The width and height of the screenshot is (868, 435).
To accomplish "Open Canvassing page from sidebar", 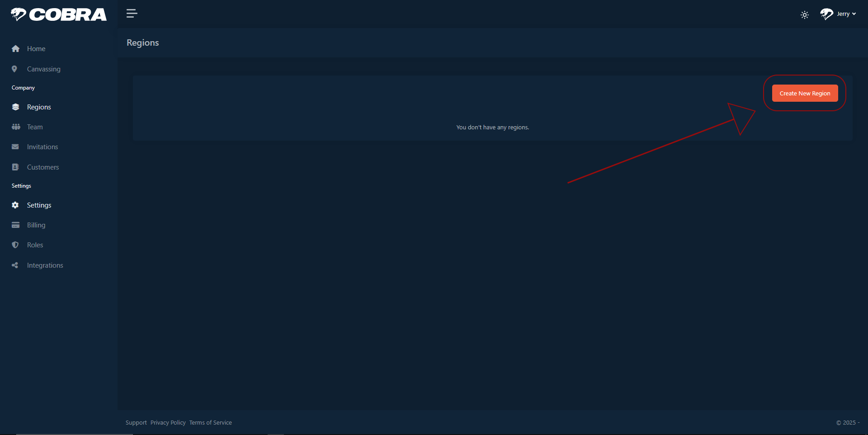I will [x=43, y=69].
